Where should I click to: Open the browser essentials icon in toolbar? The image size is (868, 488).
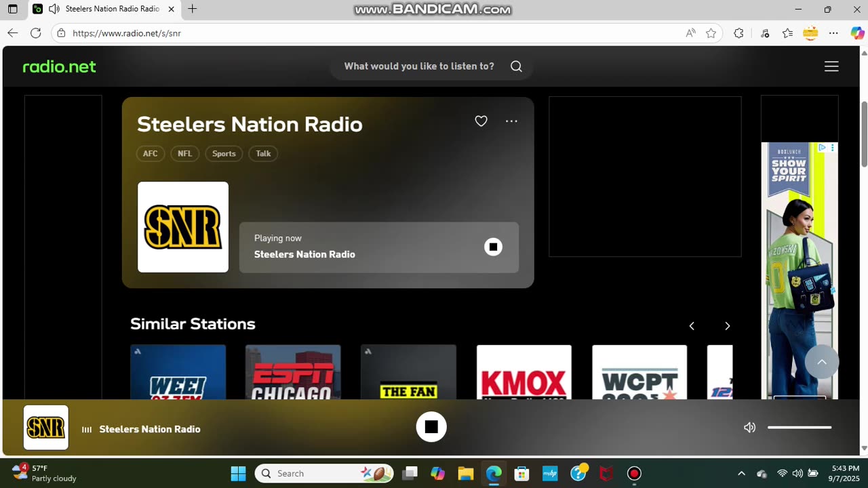coord(764,33)
